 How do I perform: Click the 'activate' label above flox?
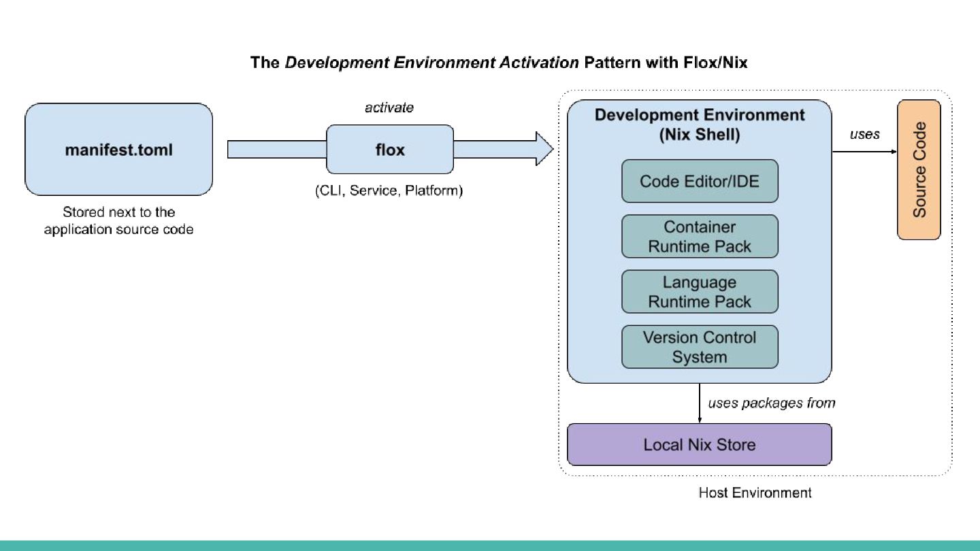(x=389, y=108)
